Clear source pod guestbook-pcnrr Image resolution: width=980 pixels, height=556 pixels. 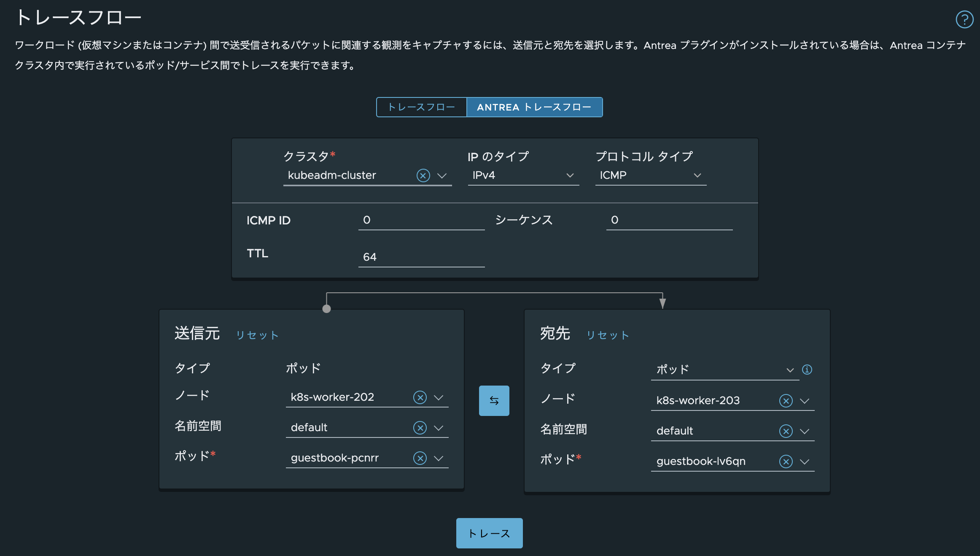click(x=420, y=458)
